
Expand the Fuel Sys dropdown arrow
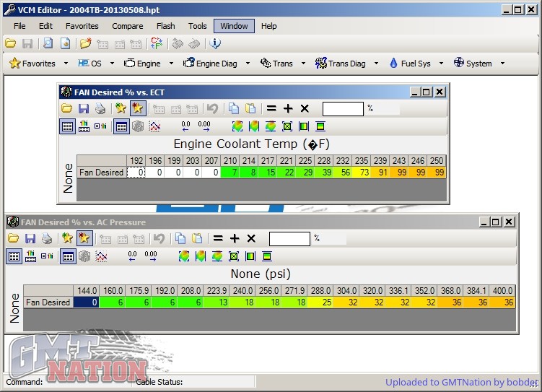click(x=440, y=64)
